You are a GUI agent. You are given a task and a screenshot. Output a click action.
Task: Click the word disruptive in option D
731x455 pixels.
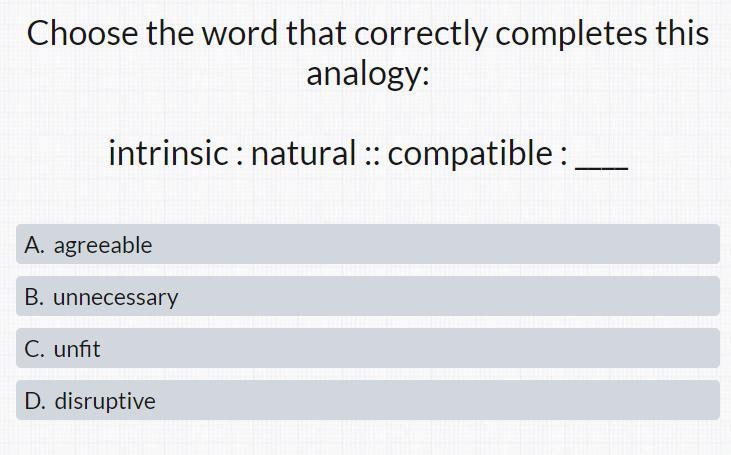[105, 401]
